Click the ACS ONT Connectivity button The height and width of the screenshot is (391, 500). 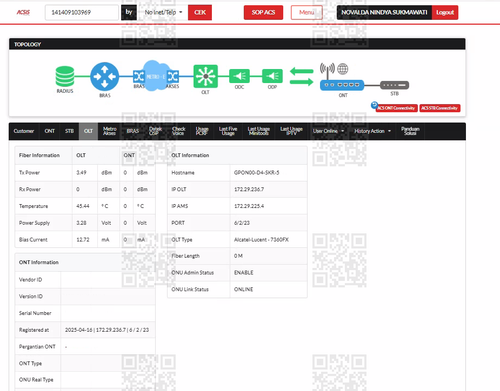coord(397,108)
